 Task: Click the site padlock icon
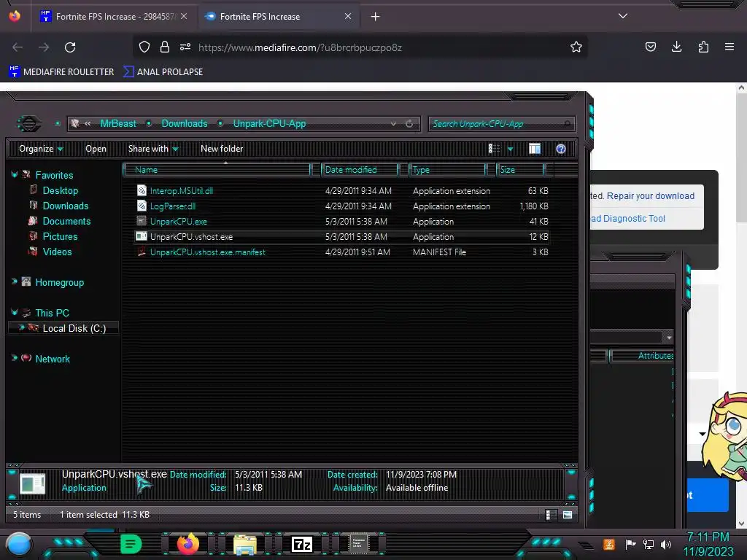point(165,47)
